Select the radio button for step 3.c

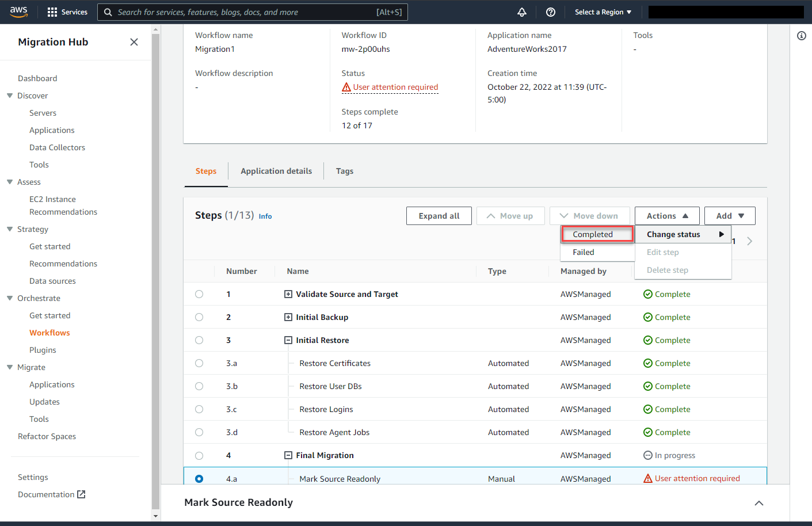tap(199, 409)
